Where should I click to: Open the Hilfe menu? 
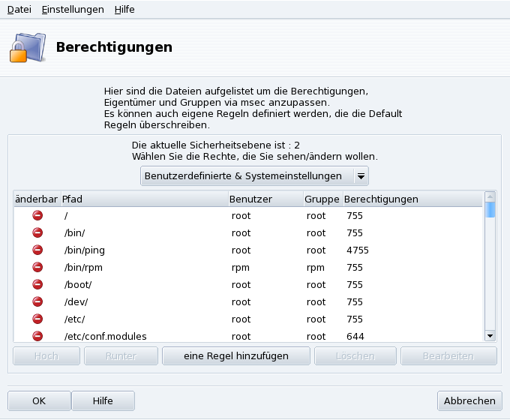pos(124,10)
